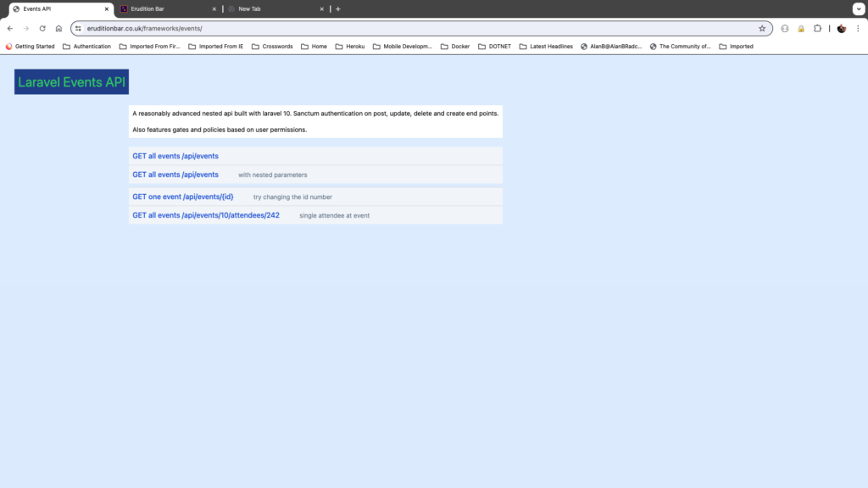Open the Chrome three-dot menu
The image size is (868, 488).
click(858, 28)
